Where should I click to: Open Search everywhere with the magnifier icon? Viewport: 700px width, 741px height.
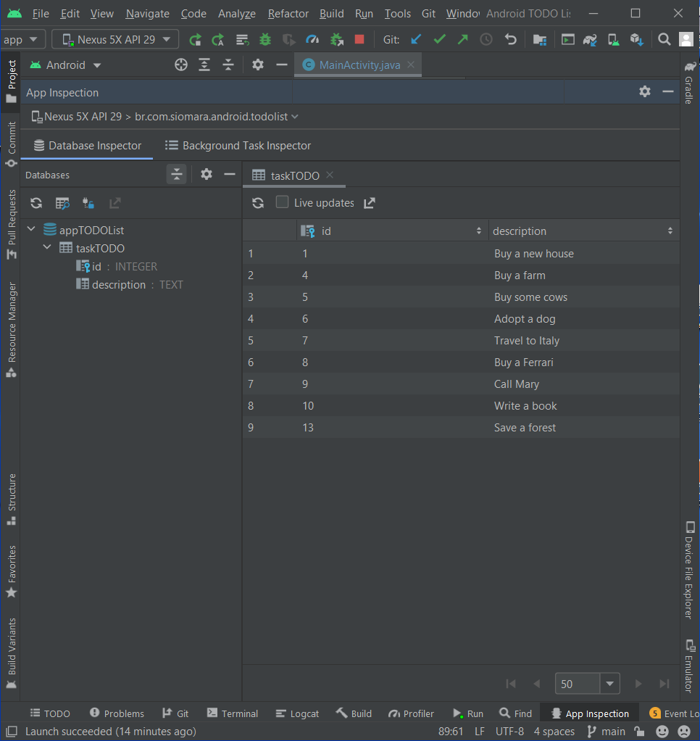(x=664, y=39)
